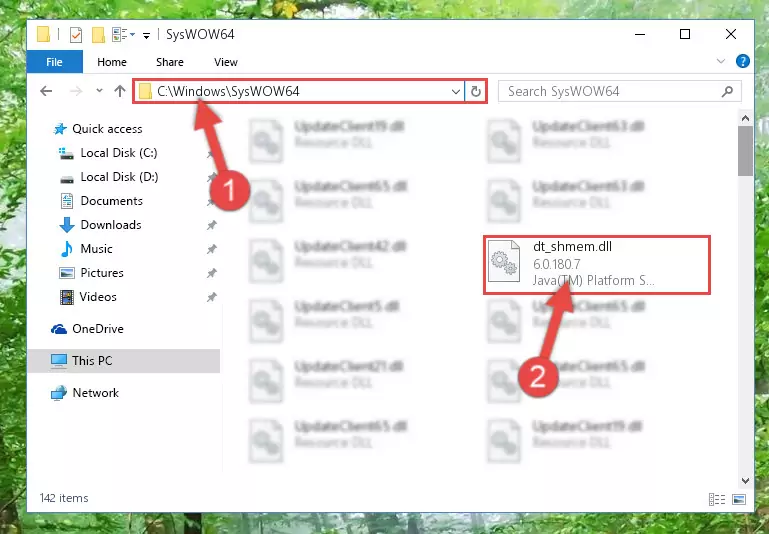Open the File menu tab
The image size is (769, 534).
click(x=54, y=62)
